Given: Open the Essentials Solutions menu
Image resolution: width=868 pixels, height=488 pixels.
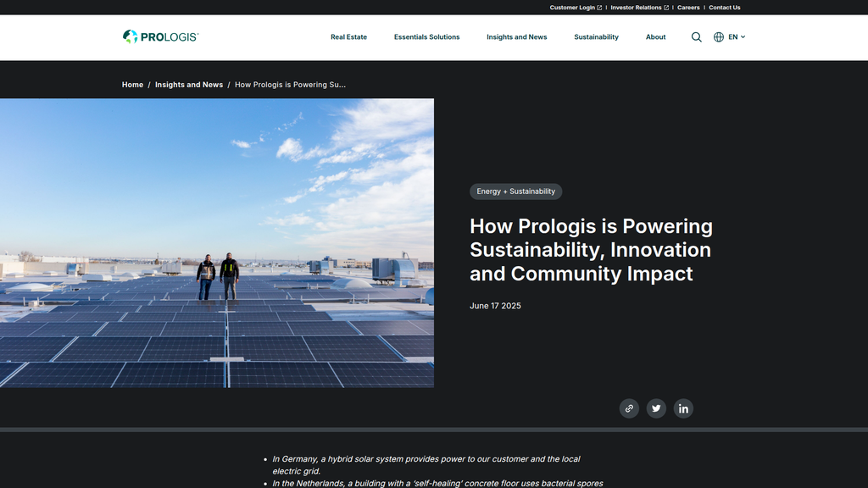Looking at the screenshot, I should pyautogui.click(x=427, y=37).
